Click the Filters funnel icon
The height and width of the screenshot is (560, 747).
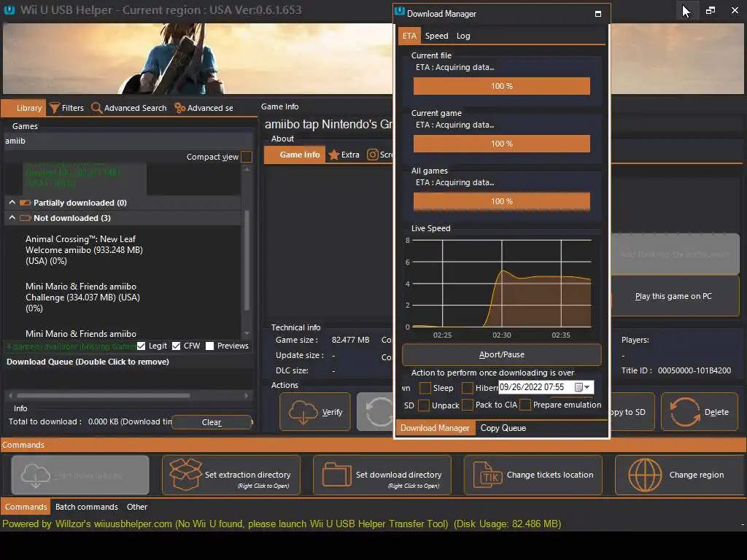click(x=55, y=108)
